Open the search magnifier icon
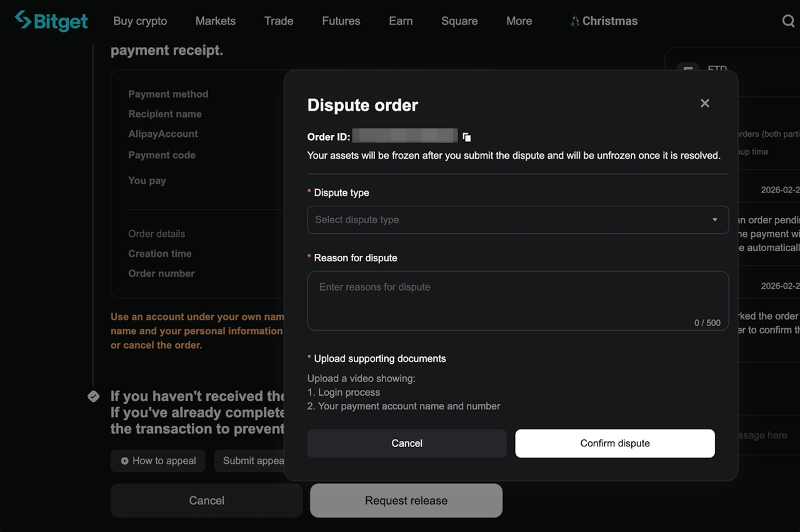 pyautogui.click(x=788, y=21)
